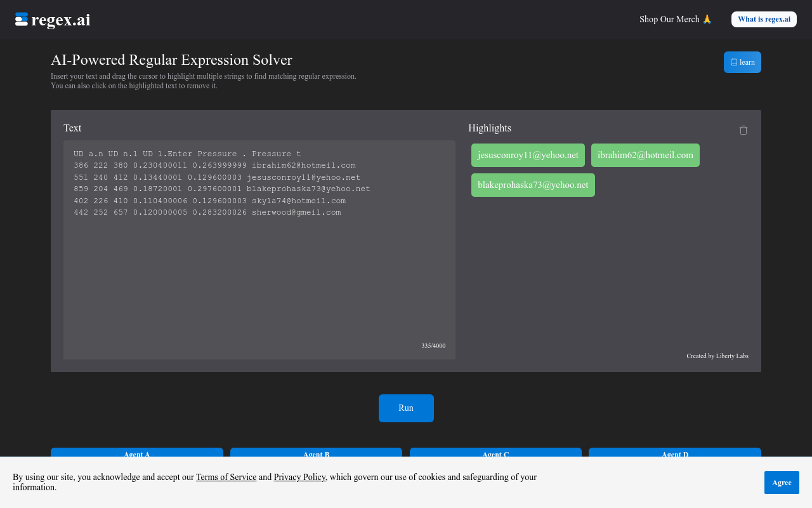
Task: Select the Agent B tab
Action: coord(316,453)
